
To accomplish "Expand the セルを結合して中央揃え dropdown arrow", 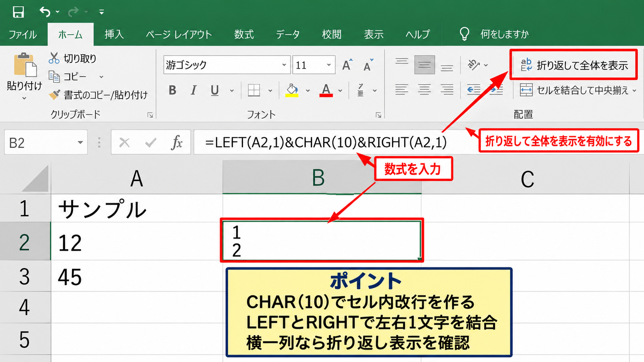I will point(634,91).
